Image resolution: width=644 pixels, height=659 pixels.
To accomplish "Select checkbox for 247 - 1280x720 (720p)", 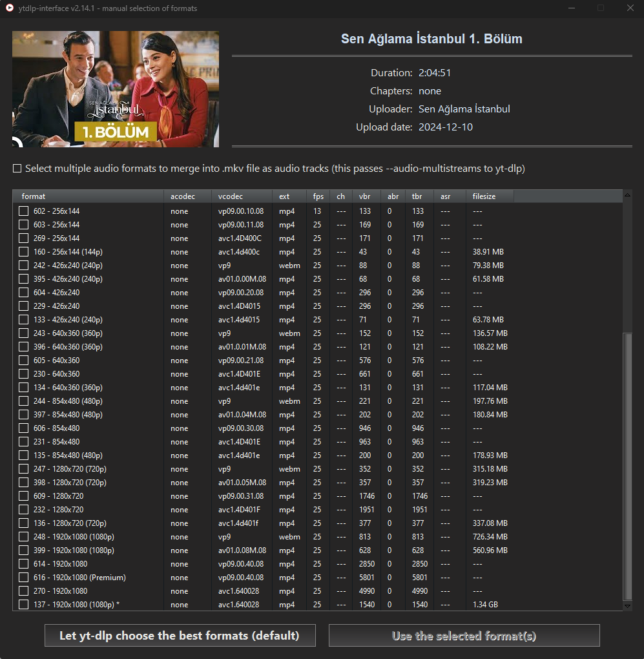I will (x=23, y=468).
